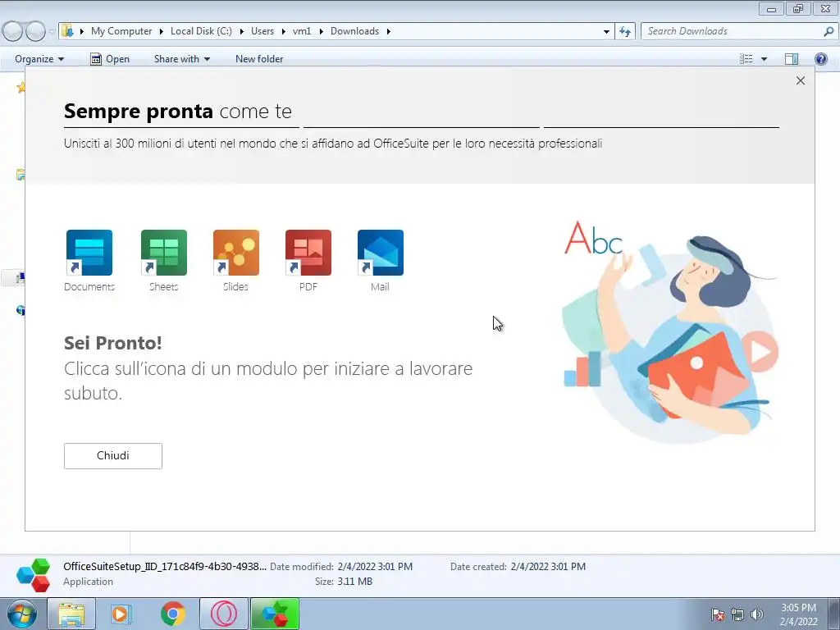The image size is (840, 630).
Task: Open the volume tray icon
Action: (x=756, y=614)
